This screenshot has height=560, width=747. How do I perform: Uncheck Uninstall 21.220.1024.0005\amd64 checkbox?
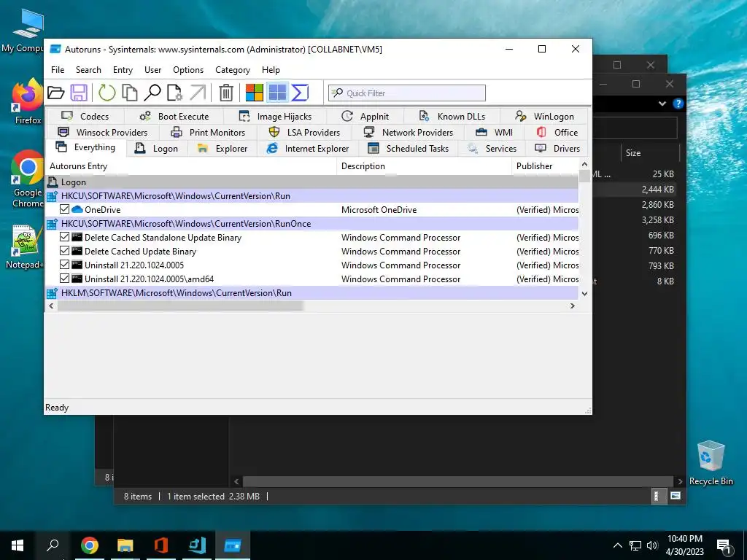[x=64, y=278]
